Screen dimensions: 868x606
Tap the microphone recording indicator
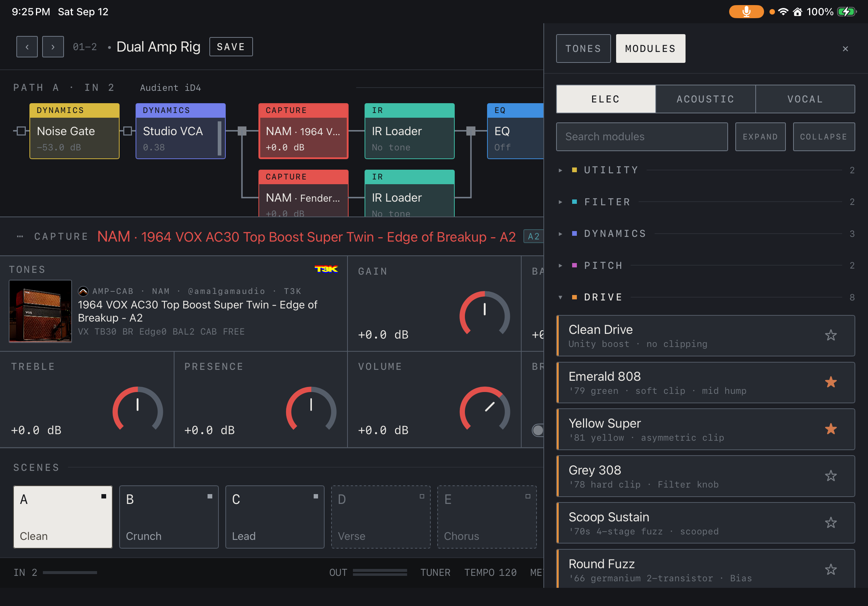point(746,12)
